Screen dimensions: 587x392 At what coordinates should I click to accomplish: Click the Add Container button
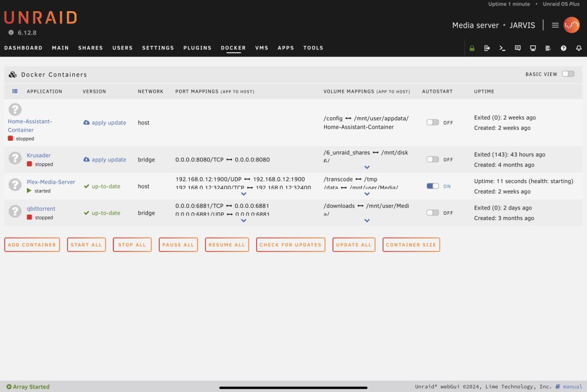[32, 245]
